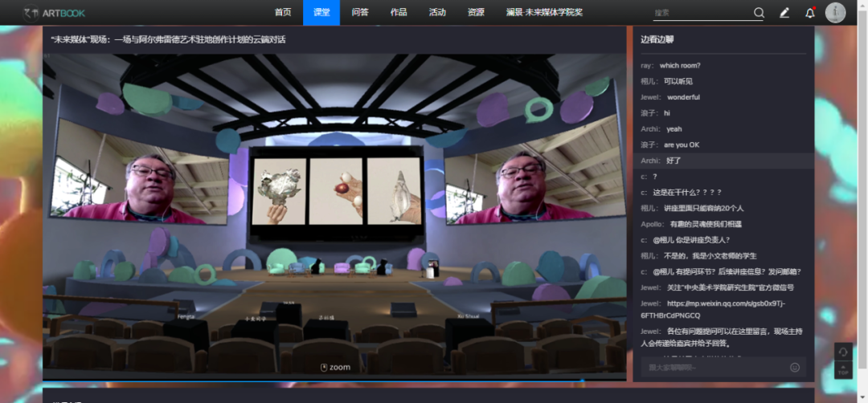Open the 资源 menu item

pos(476,13)
